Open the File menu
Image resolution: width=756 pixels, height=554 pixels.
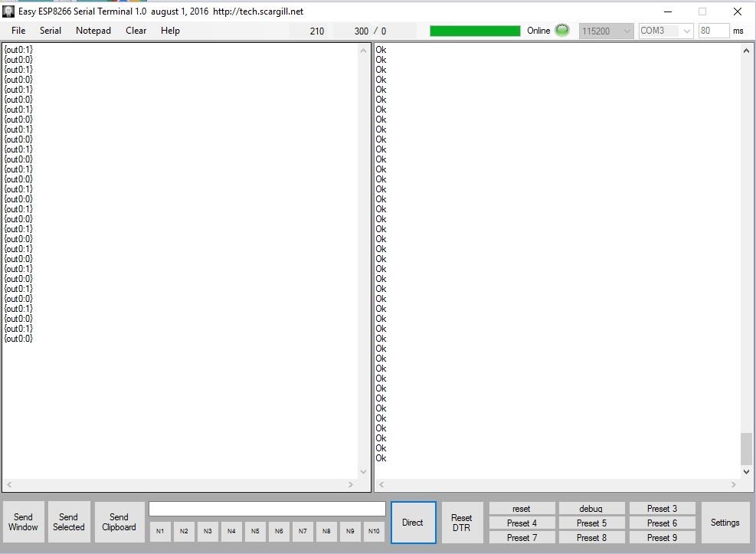coord(18,31)
